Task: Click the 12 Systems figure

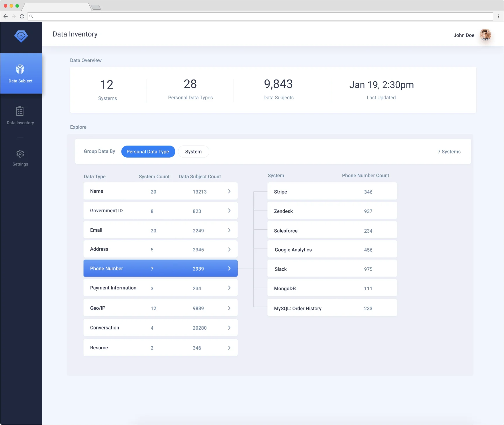Action: click(107, 85)
